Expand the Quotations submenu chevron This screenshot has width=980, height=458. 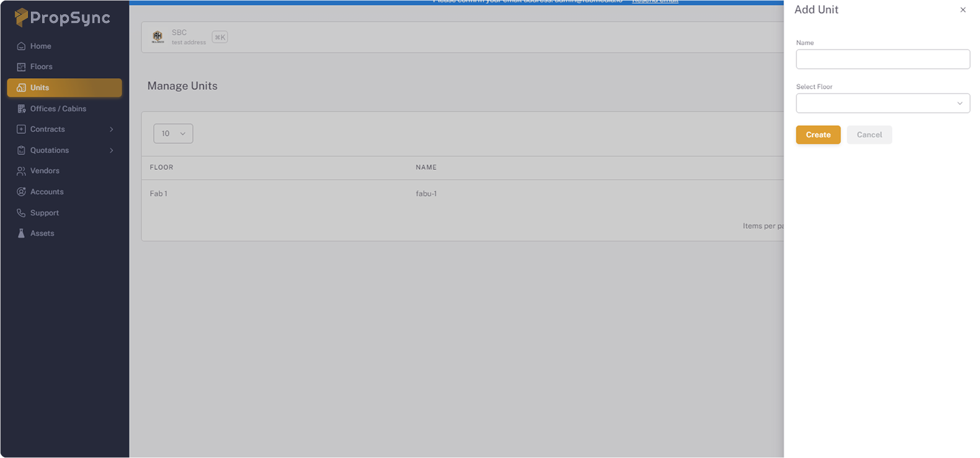pos(112,151)
